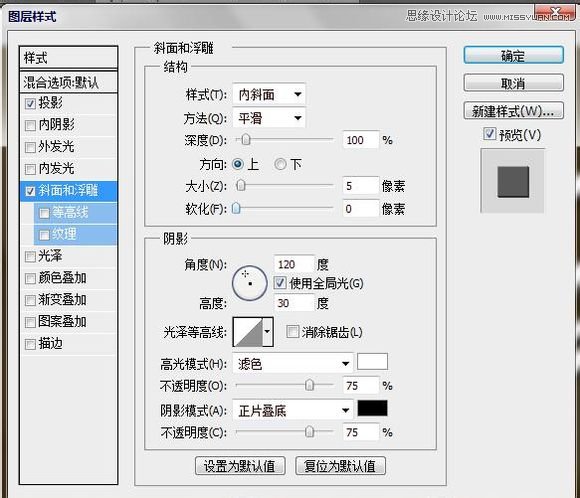Enable 消除锯齿 anti-alias checkbox
580x498 pixels.
click(292, 332)
